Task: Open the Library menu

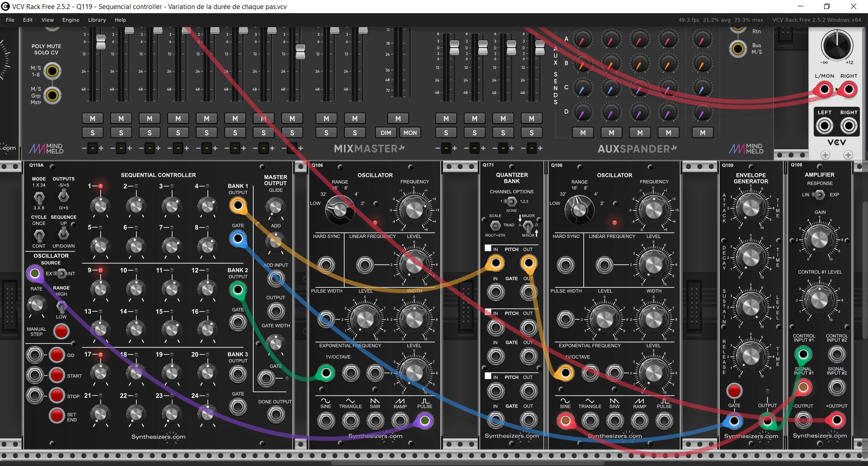Action: 97,20
